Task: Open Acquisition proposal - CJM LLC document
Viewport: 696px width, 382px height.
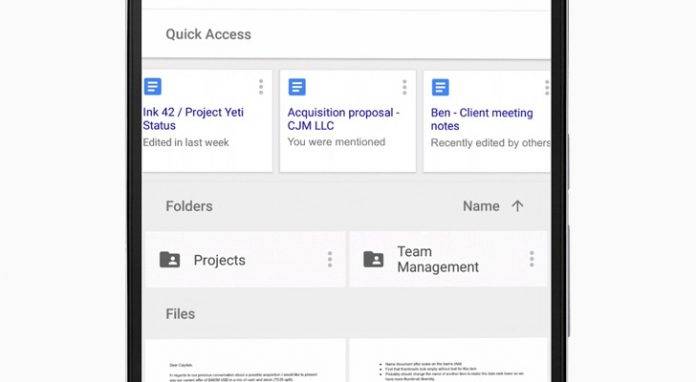Action: point(343,119)
